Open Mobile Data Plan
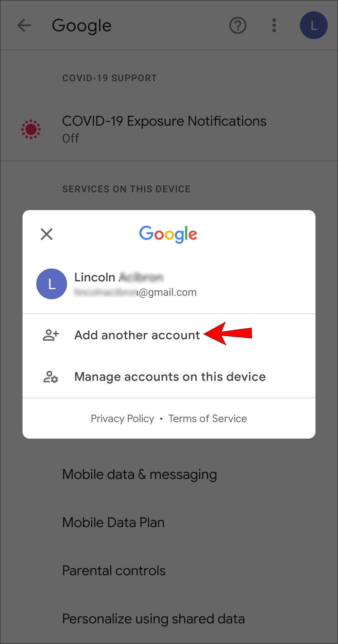 [x=169, y=523]
